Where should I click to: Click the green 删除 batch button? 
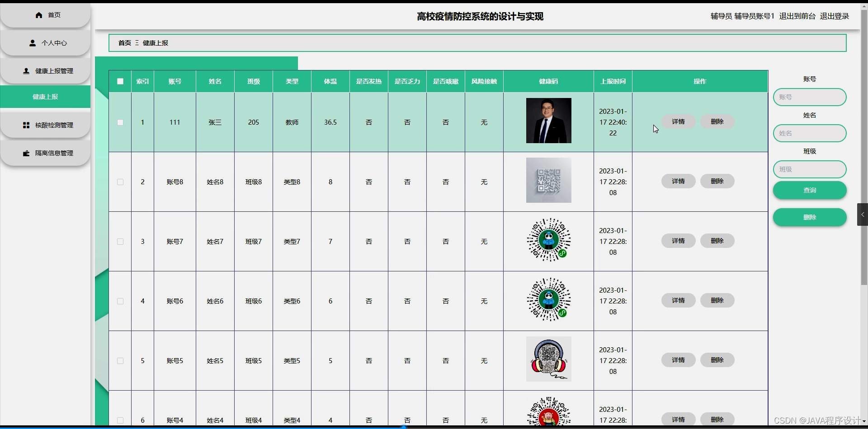[x=810, y=217]
